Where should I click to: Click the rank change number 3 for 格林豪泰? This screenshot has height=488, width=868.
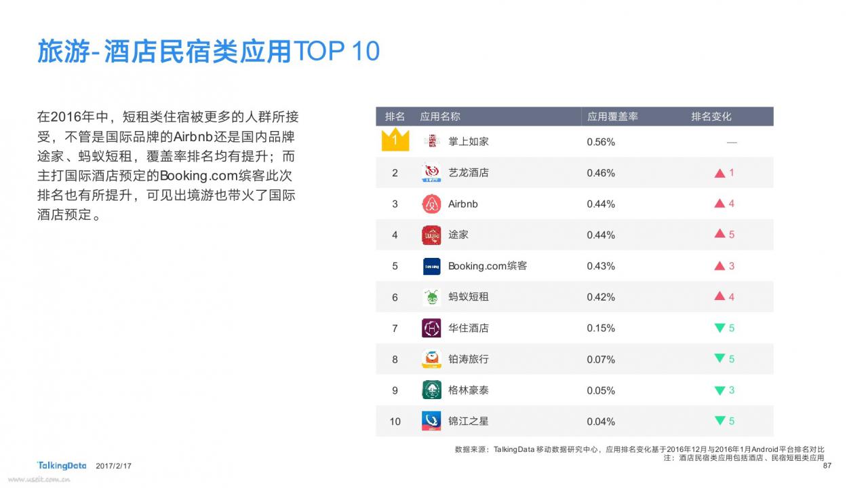[x=732, y=390]
